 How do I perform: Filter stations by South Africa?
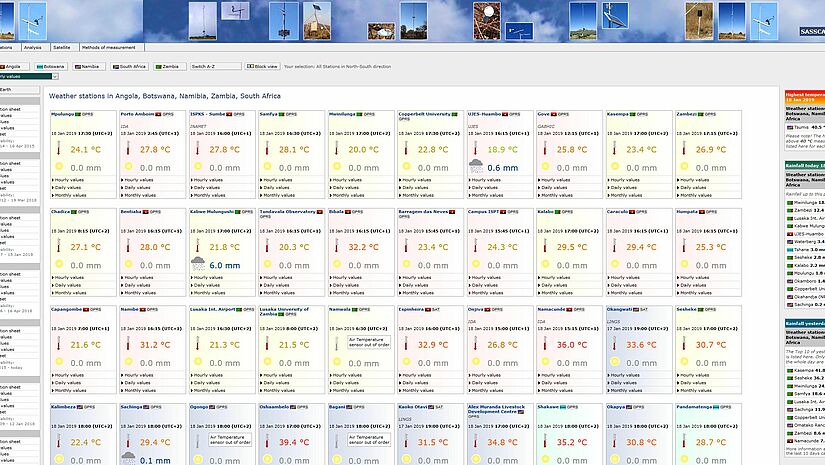(x=129, y=67)
